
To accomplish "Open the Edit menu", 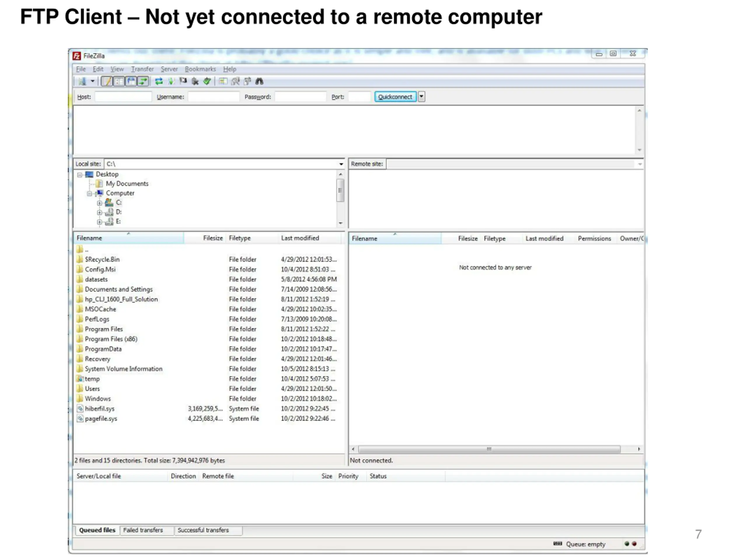I will (98, 69).
